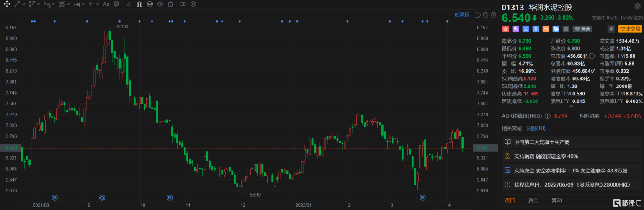Select the polygon shape drawing tool
The image size is (644, 210).
(x=32, y=4)
